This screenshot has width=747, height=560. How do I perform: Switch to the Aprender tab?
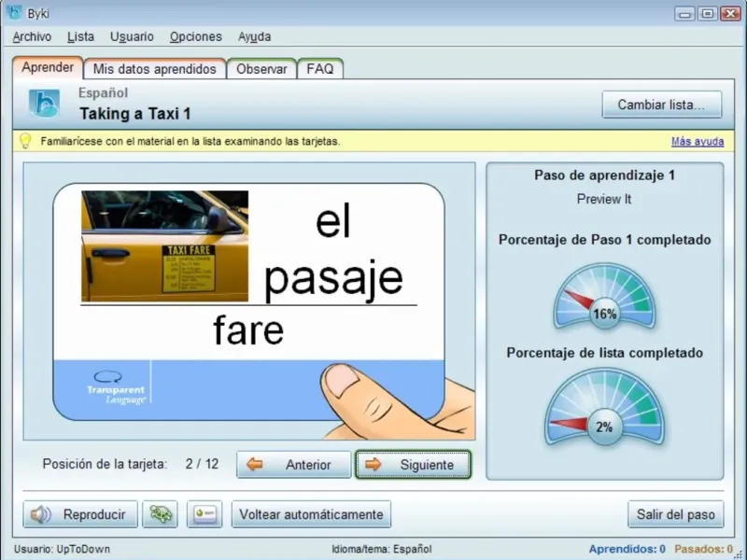(x=48, y=67)
